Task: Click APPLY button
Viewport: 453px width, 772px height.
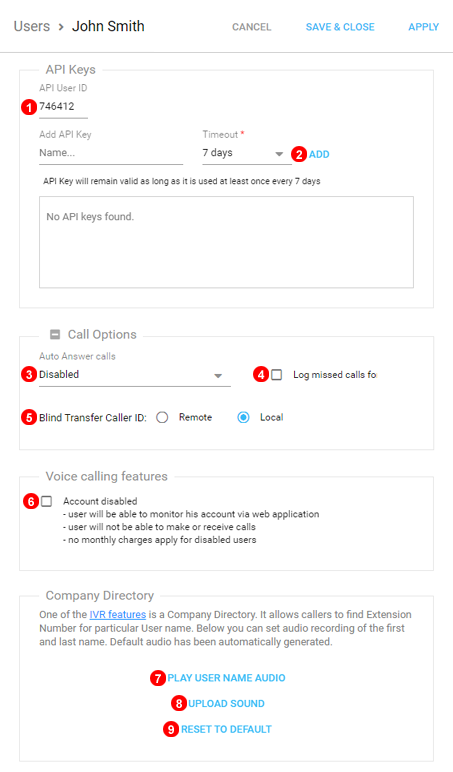Action: point(423,27)
